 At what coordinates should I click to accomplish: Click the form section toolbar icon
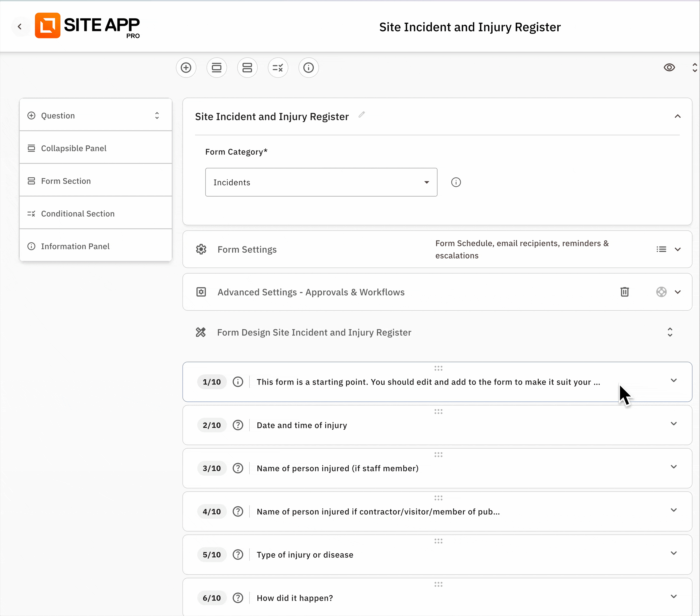(247, 68)
